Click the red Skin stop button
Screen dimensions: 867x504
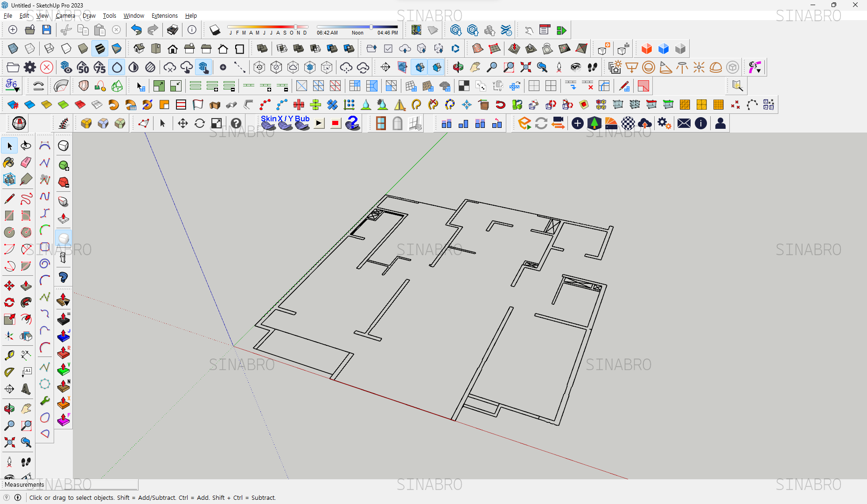point(335,123)
